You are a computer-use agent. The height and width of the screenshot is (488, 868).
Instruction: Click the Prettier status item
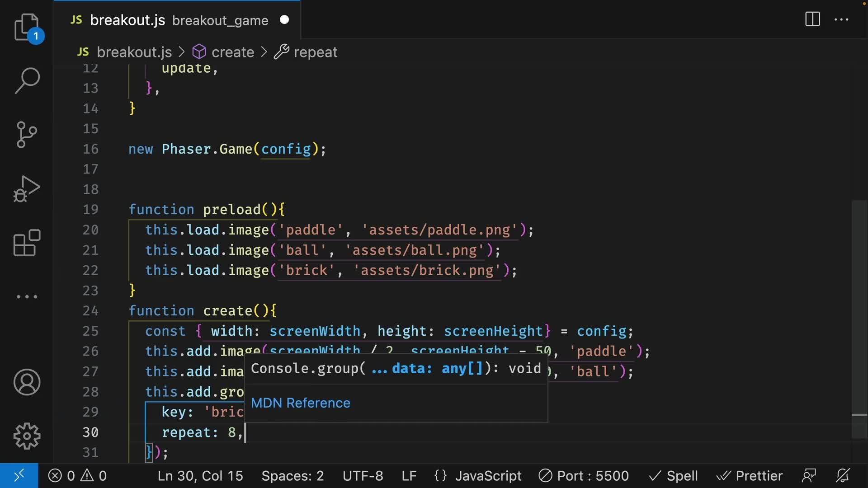750,476
